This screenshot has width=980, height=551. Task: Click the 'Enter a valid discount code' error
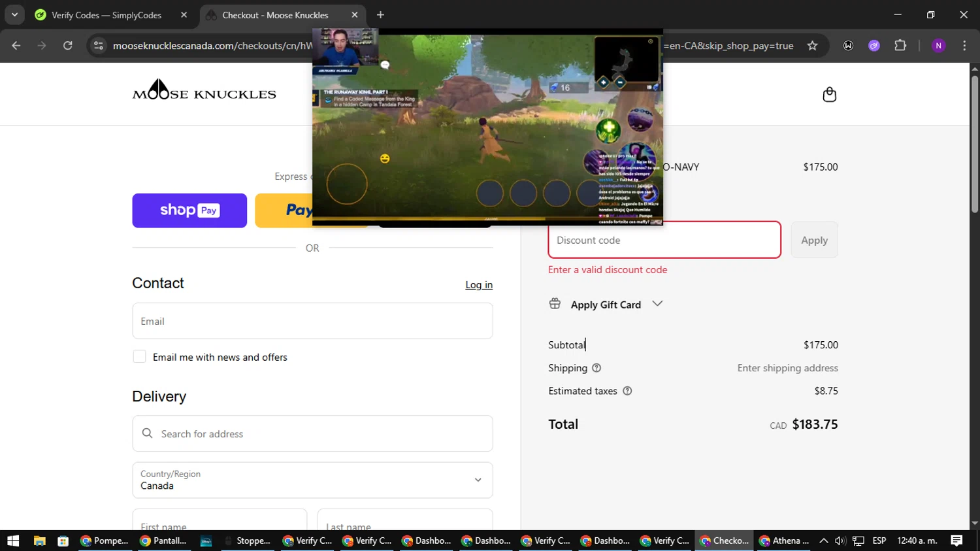click(x=608, y=269)
